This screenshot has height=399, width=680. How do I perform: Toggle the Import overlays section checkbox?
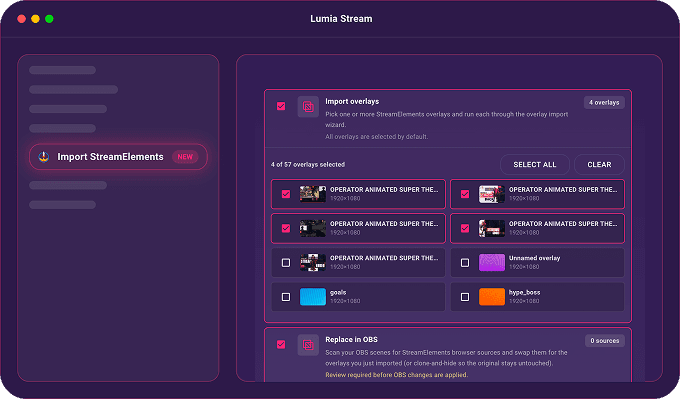tap(281, 106)
